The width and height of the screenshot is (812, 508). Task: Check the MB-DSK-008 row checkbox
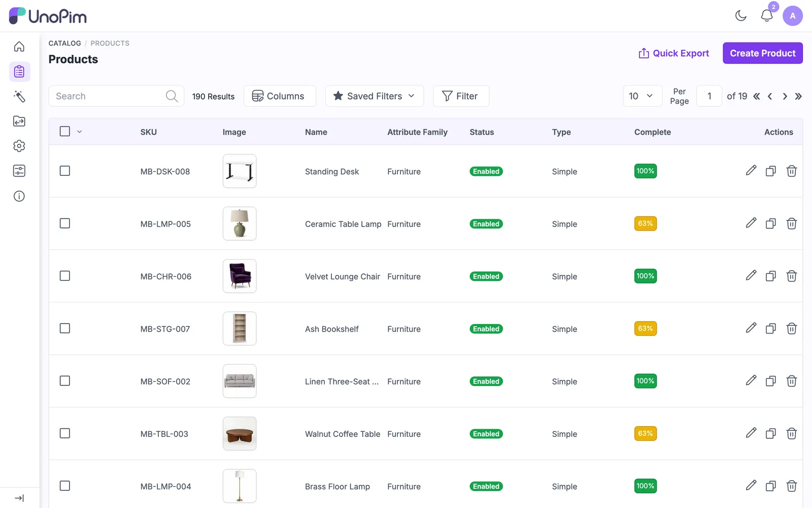[x=65, y=171]
